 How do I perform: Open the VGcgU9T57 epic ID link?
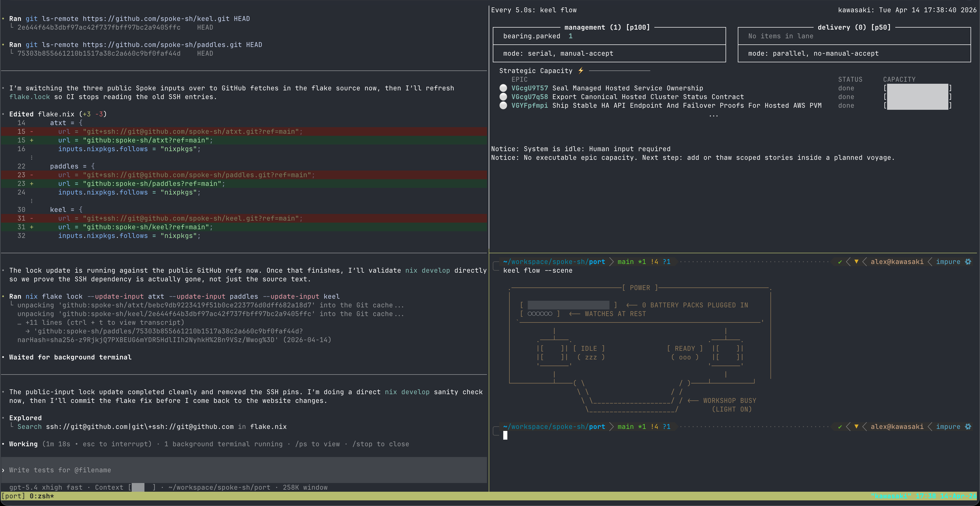coord(530,88)
